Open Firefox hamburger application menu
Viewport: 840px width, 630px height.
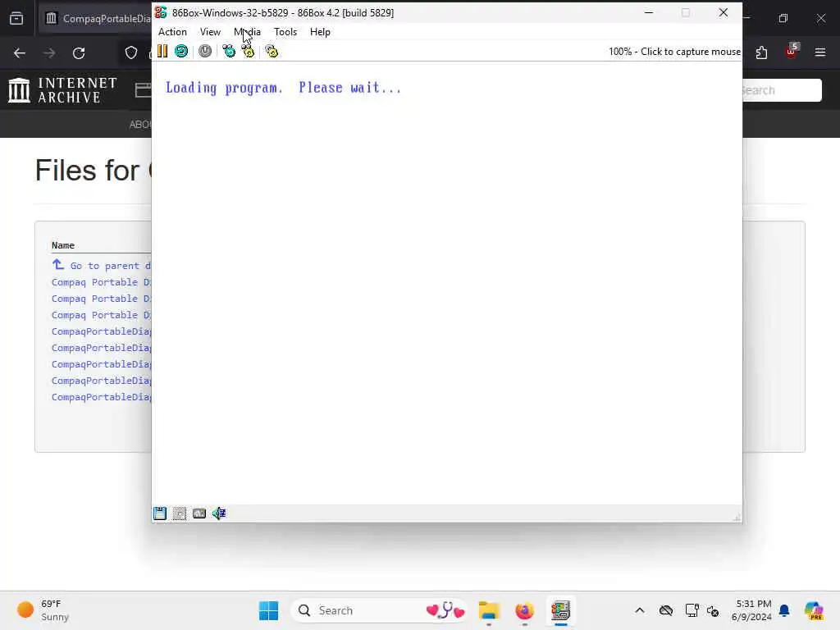tap(820, 52)
